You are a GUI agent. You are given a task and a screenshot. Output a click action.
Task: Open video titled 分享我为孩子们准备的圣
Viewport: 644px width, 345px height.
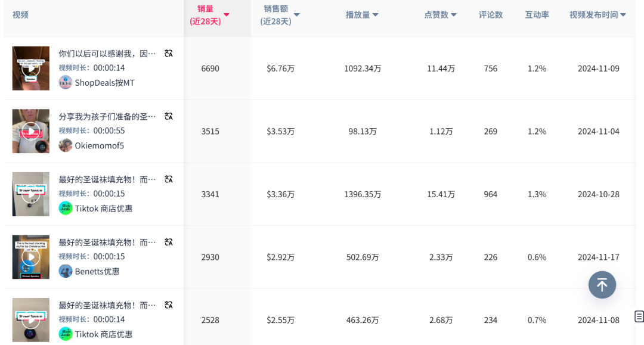click(x=107, y=116)
